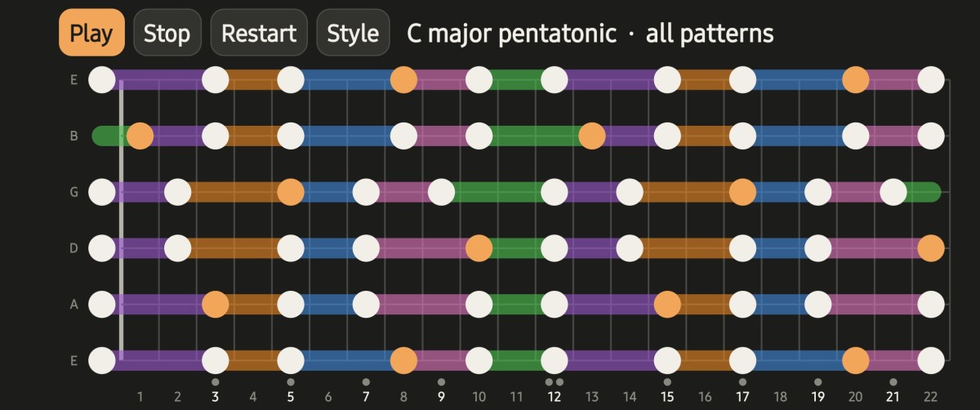Click the B string label
The image size is (980, 410).
pos(73,136)
